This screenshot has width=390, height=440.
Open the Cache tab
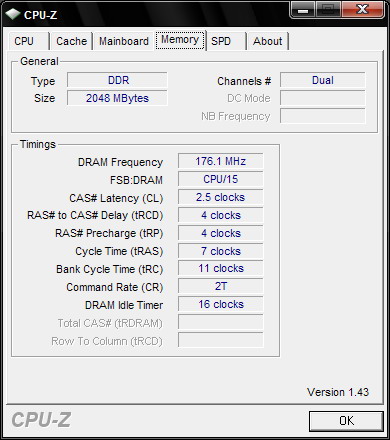(71, 41)
